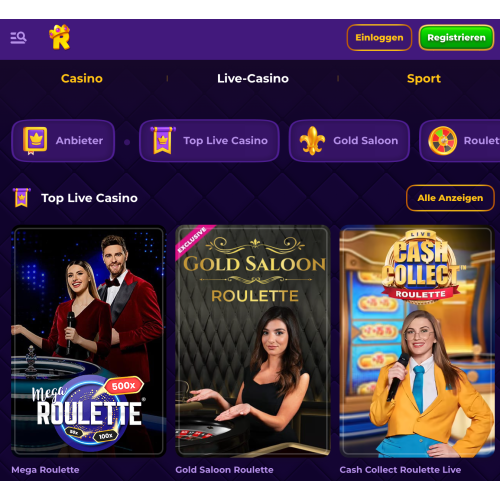Switch to the Casino tab
500x500 pixels.
click(x=82, y=78)
